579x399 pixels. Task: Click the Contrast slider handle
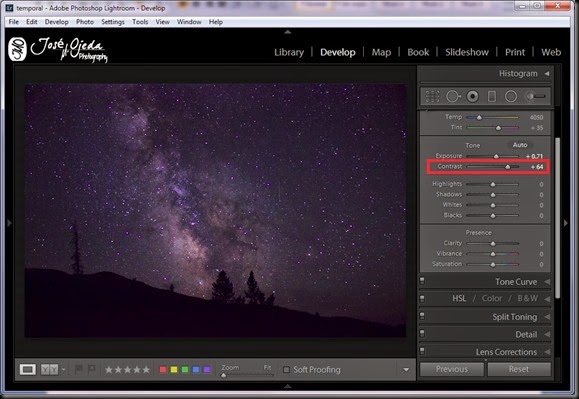(508, 167)
